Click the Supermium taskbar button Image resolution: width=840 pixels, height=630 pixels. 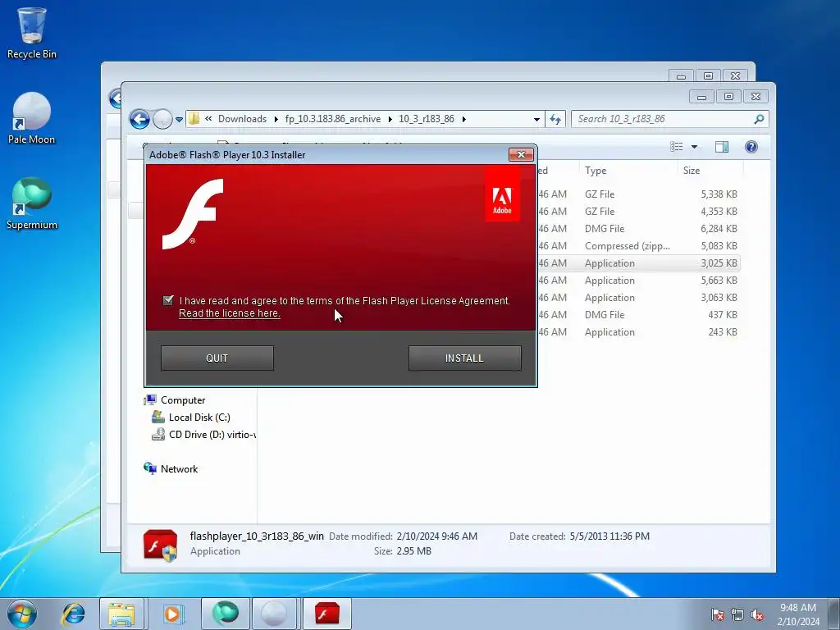pos(226,614)
